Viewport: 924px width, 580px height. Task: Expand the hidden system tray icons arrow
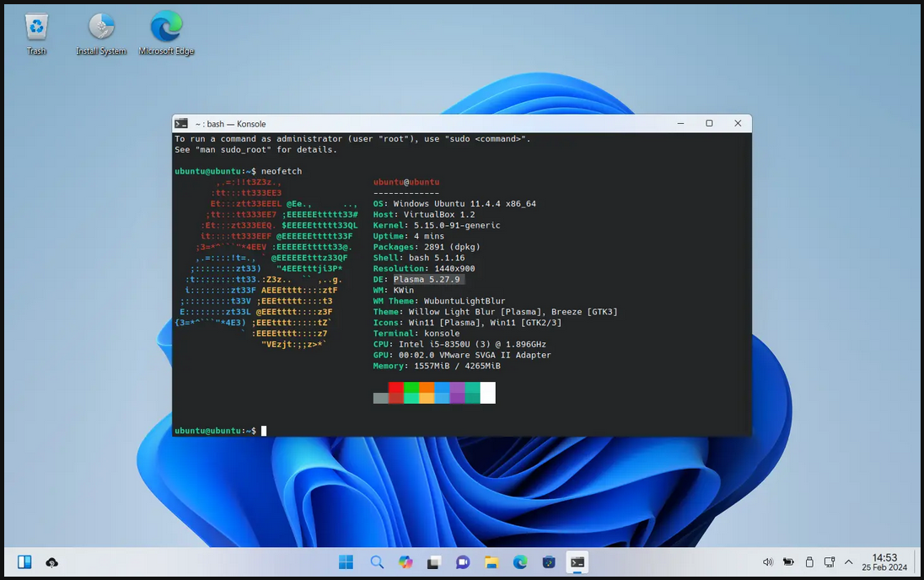tap(849, 562)
